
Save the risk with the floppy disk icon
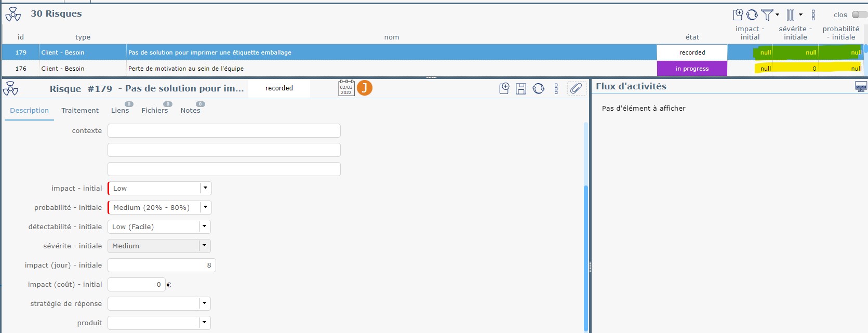521,89
